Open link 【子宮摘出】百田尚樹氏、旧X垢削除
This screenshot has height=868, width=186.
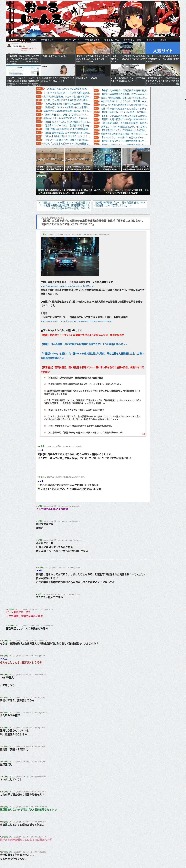point(92,370)
